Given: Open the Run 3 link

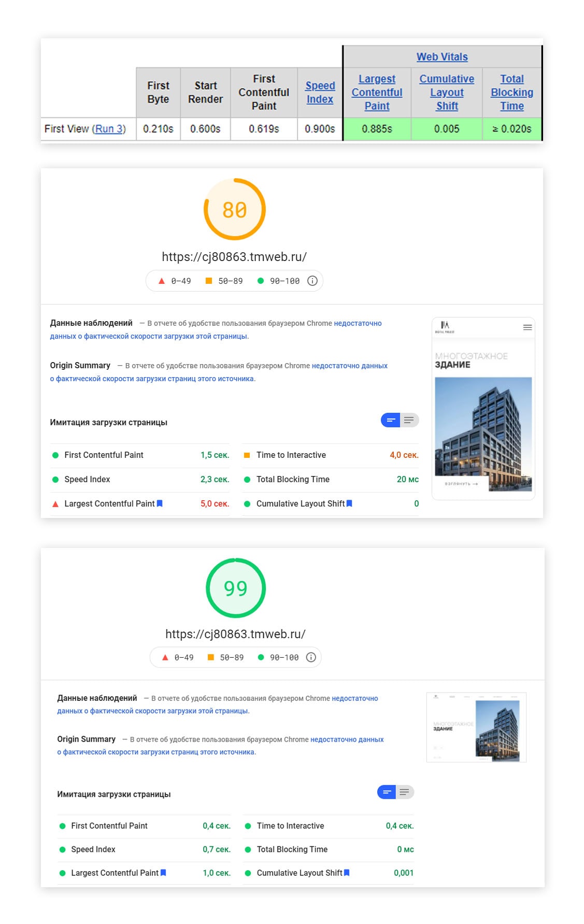Looking at the screenshot, I should click(x=109, y=129).
